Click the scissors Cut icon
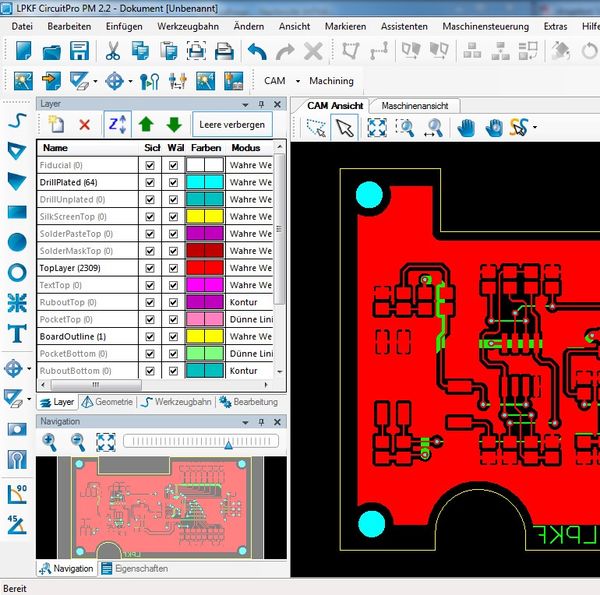 [113, 50]
